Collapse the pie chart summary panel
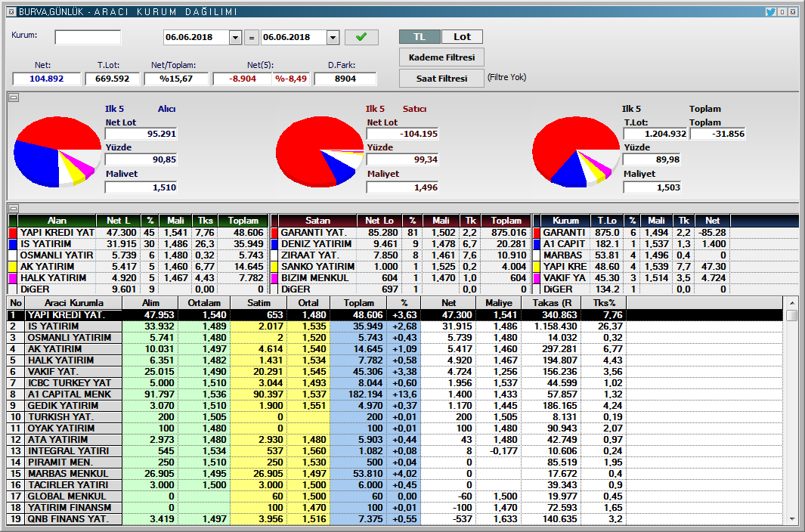The image size is (805, 532). pos(14,97)
